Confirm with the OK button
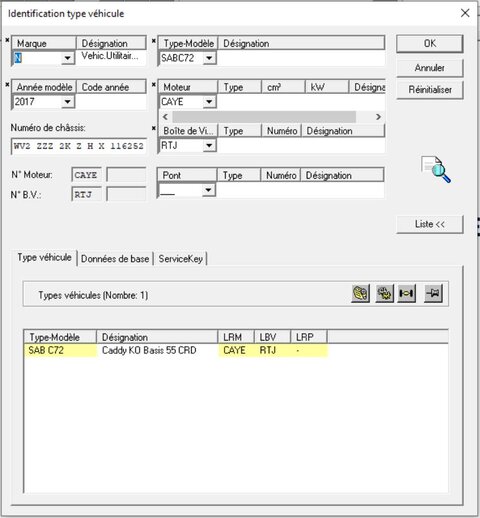 [x=430, y=44]
